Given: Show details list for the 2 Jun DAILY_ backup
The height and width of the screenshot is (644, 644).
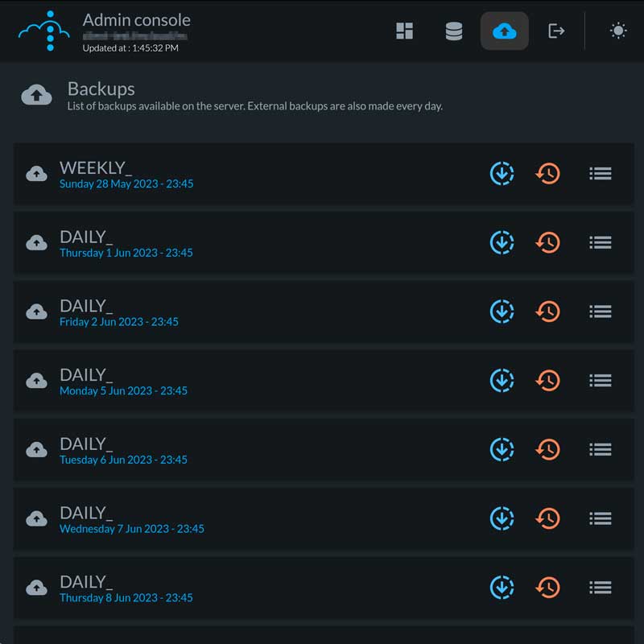Looking at the screenshot, I should click(601, 312).
